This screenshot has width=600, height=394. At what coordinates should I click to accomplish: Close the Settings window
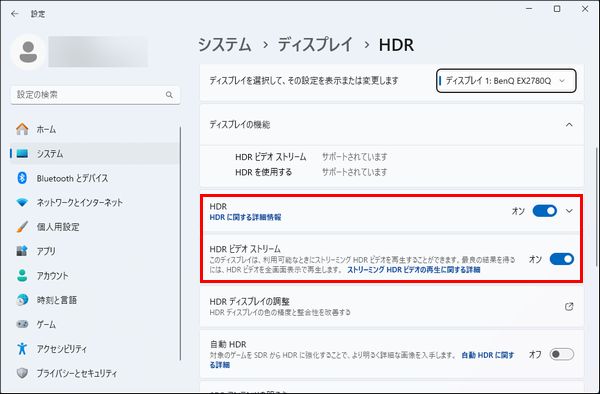[585, 8]
